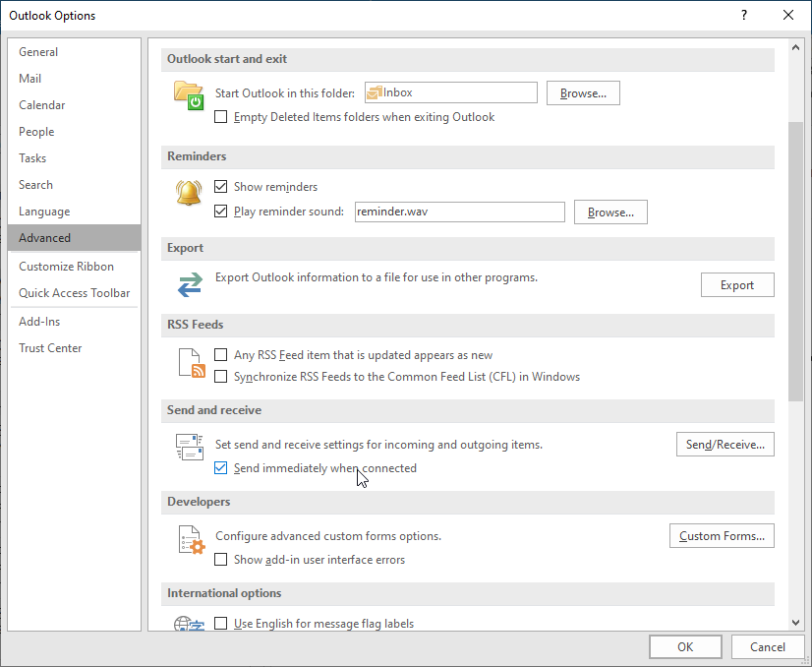Viewport: 812px width, 667px height.
Task: Click 'Configure advanced custom forms options.' text
Action: click(328, 536)
